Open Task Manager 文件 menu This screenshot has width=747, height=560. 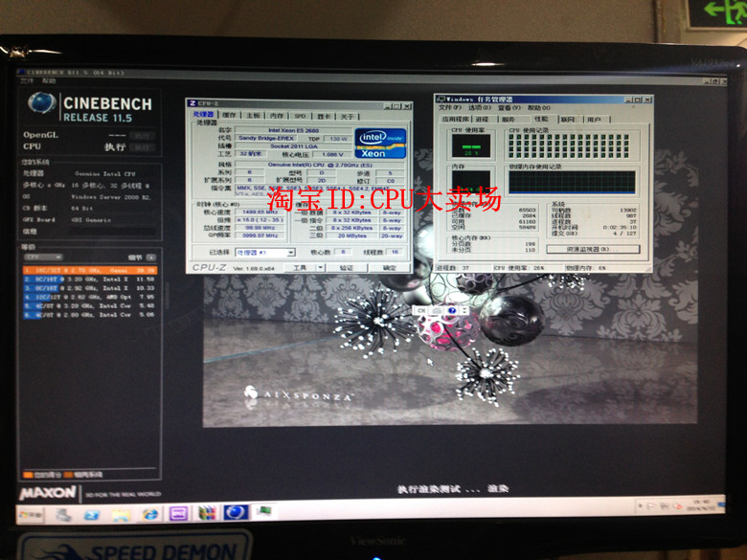pyautogui.click(x=450, y=107)
